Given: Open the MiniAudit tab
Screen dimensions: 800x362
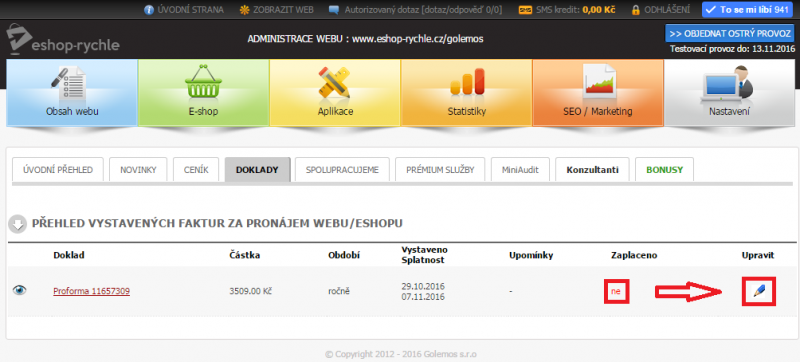Looking at the screenshot, I should (x=520, y=170).
